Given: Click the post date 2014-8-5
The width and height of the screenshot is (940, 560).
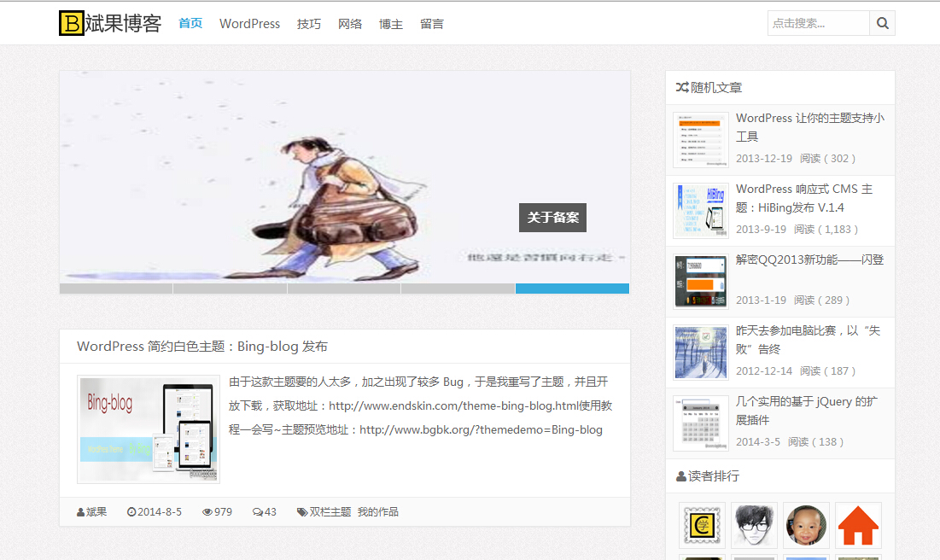Looking at the screenshot, I should 160,512.
